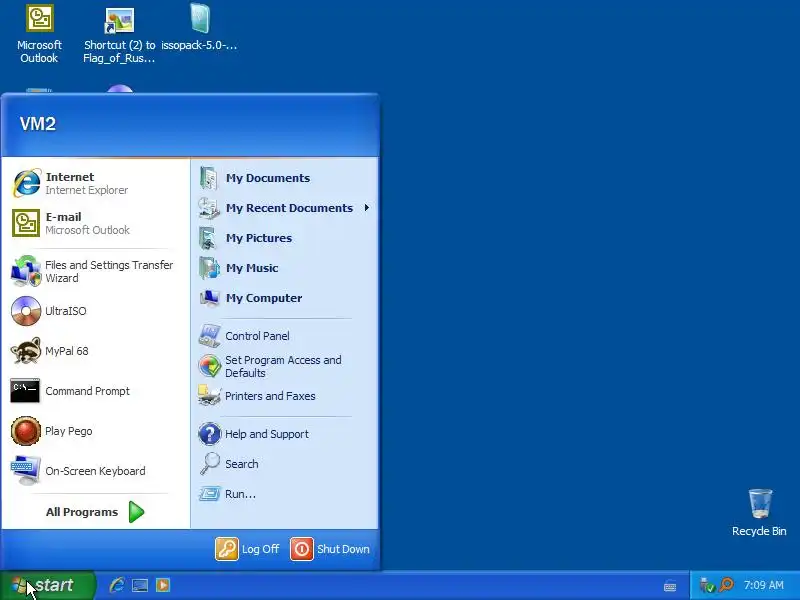Open Printers and Faxes
The width and height of the screenshot is (800, 600).
tap(285, 396)
